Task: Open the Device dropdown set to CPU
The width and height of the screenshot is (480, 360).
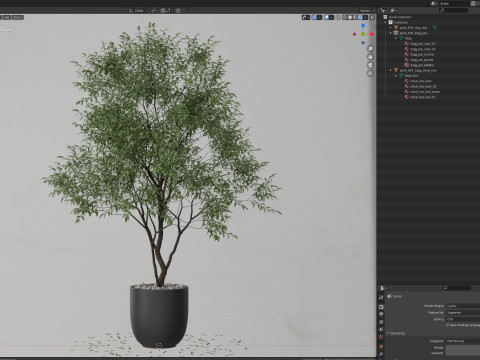Action: click(463, 319)
